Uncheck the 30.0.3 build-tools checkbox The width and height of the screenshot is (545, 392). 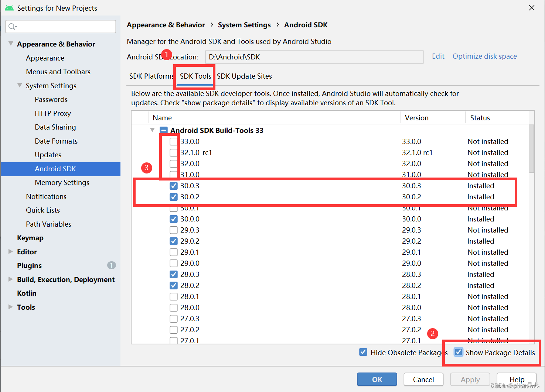tap(174, 186)
